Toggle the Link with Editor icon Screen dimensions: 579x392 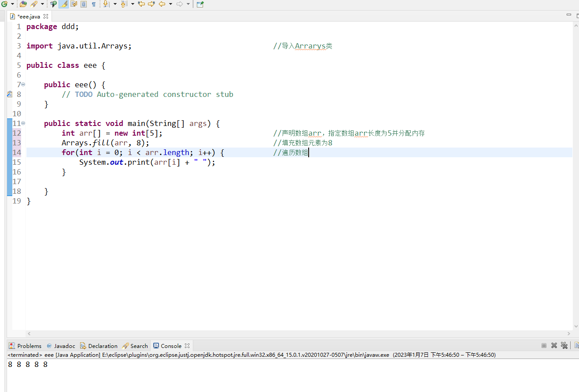click(x=73, y=4)
